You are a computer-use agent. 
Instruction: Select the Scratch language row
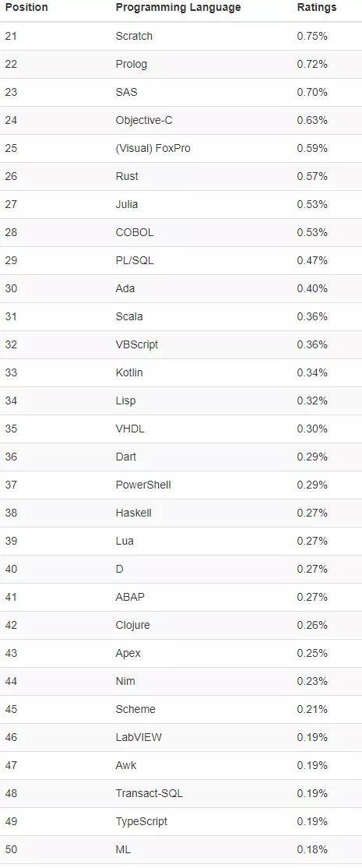[181, 36]
